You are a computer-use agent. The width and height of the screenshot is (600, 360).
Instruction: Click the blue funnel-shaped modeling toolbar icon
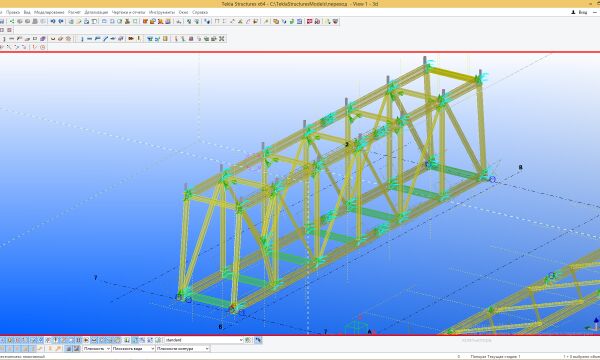(x=150, y=39)
